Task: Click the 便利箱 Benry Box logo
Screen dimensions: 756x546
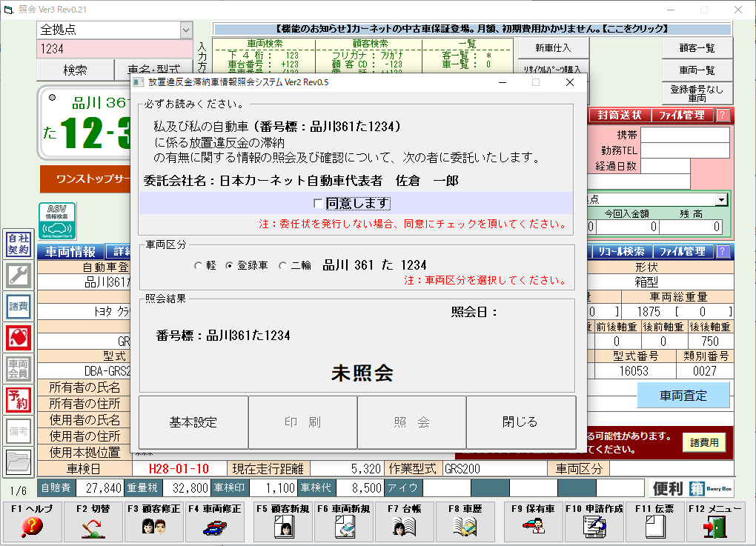Action: pyautogui.click(x=692, y=488)
